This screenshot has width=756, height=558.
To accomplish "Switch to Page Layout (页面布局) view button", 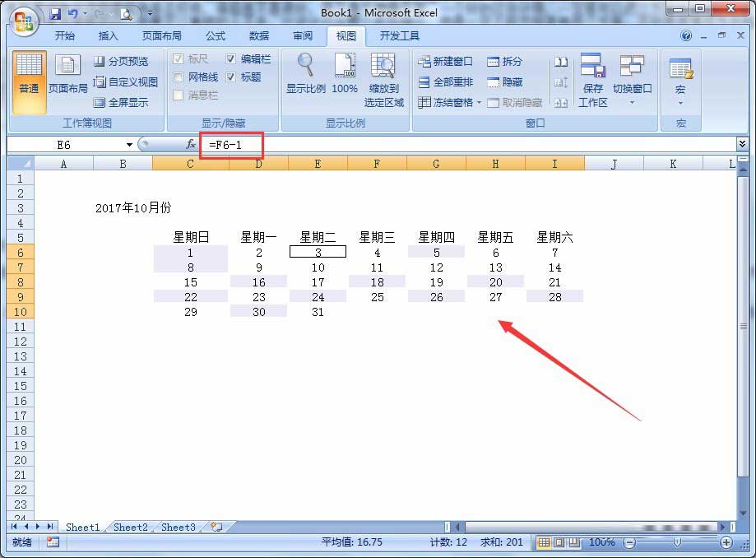I will tap(68, 74).
